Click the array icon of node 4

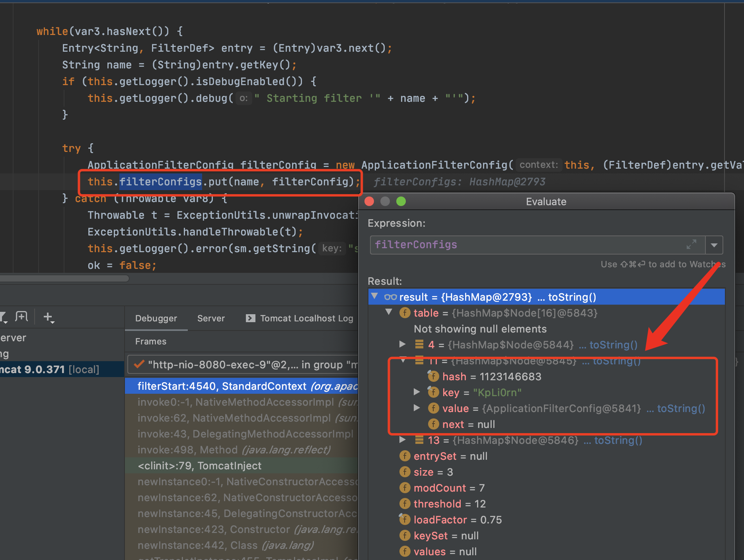(419, 344)
